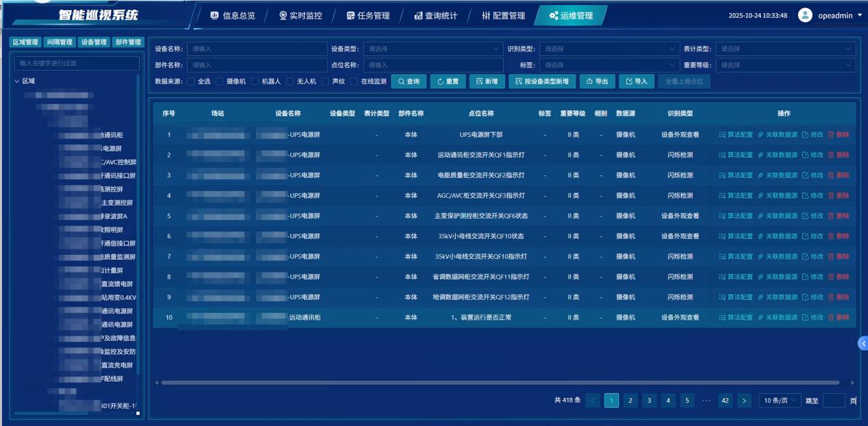This screenshot has height=426, width=868.
Task: Switch to the 实时监控 tab
Action: click(x=300, y=16)
